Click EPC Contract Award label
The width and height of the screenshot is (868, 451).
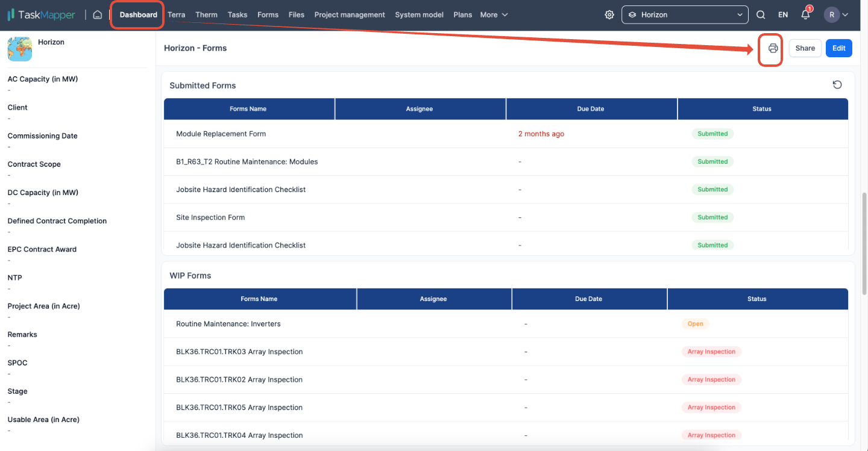pos(42,249)
